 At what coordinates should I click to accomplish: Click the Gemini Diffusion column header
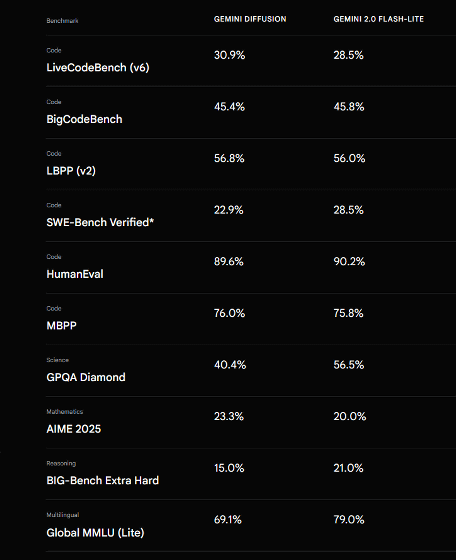point(250,19)
